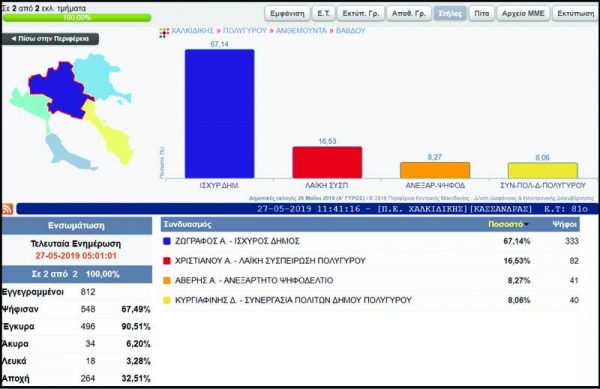Click the red swatch next to ΧΡΙΣΤΙΑΝΟΥ Α.
600x389 pixels.
tap(166, 261)
